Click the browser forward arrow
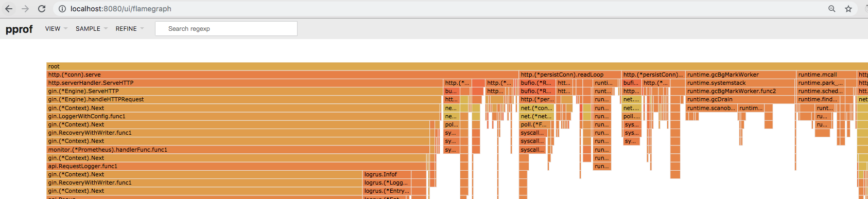Screen dimensions: 868x199 pyautogui.click(x=25, y=9)
